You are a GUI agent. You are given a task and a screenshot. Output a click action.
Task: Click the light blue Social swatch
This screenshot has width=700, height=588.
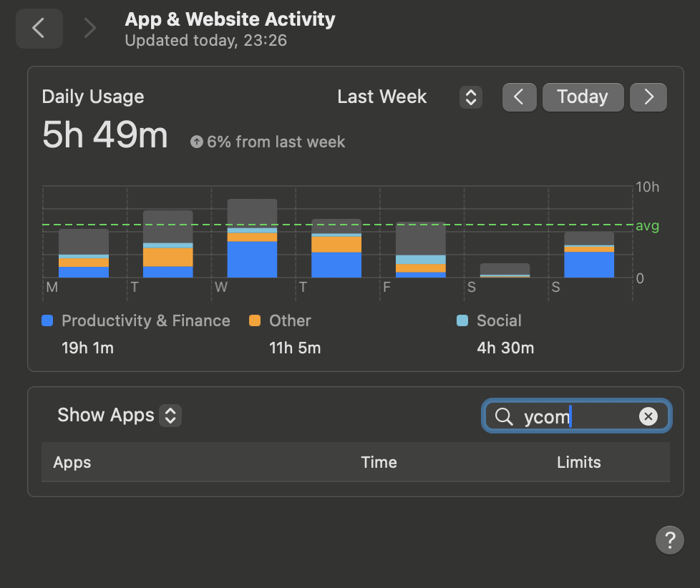pos(462,321)
